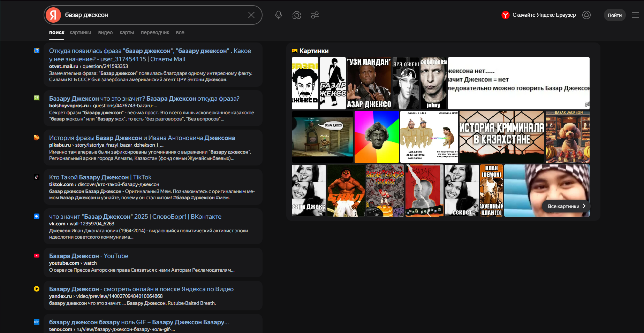Switch to the видео tab
This screenshot has height=333, width=644.
[x=105, y=32]
